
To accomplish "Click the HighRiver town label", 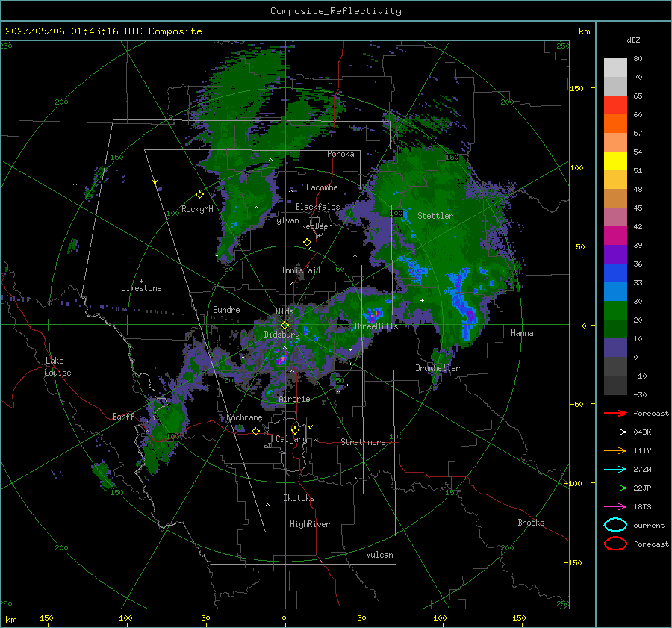I will (x=310, y=524).
